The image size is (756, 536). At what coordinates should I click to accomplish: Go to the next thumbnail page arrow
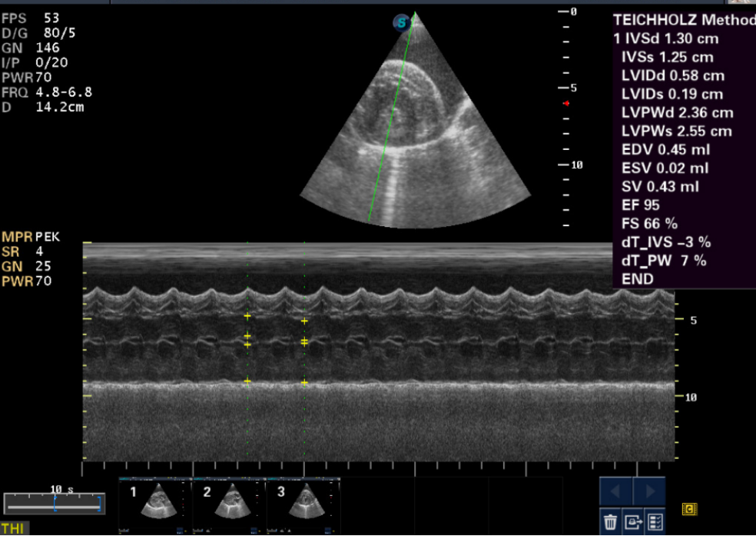tap(649, 491)
